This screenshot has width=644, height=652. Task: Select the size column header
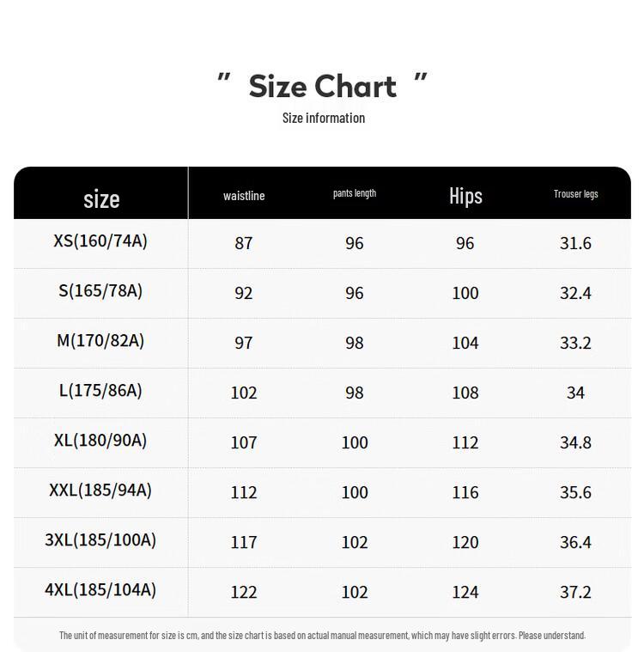click(x=101, y=198)
